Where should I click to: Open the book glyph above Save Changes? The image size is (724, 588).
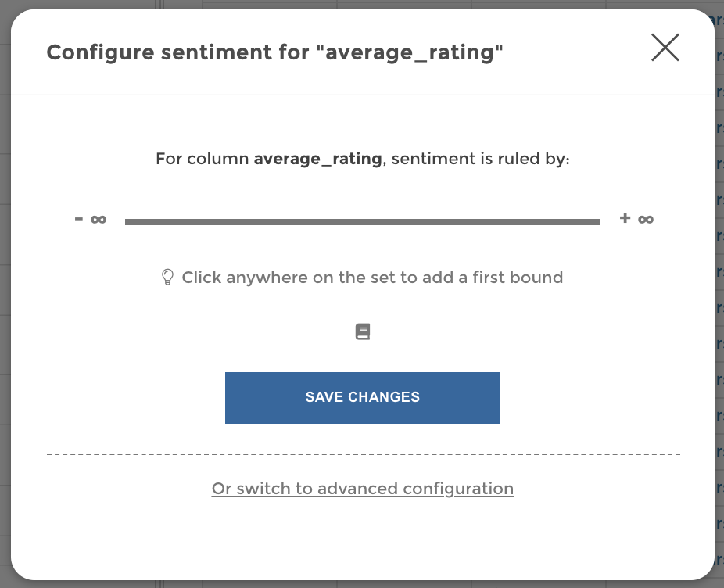coord(362,331)
